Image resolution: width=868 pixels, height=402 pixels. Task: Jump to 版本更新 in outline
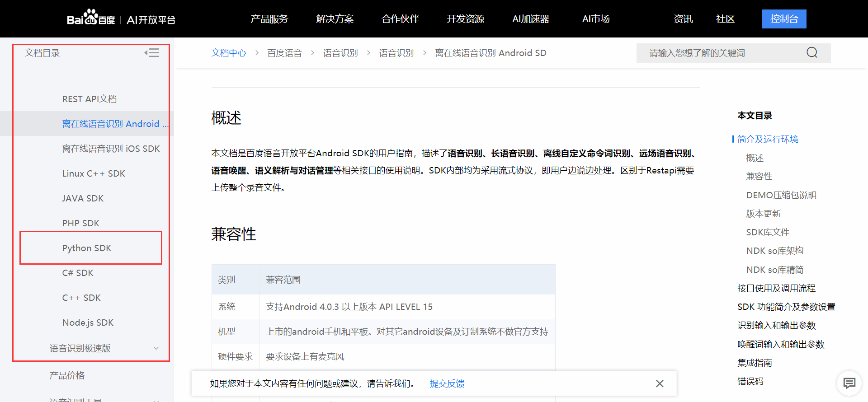point(764,214)
